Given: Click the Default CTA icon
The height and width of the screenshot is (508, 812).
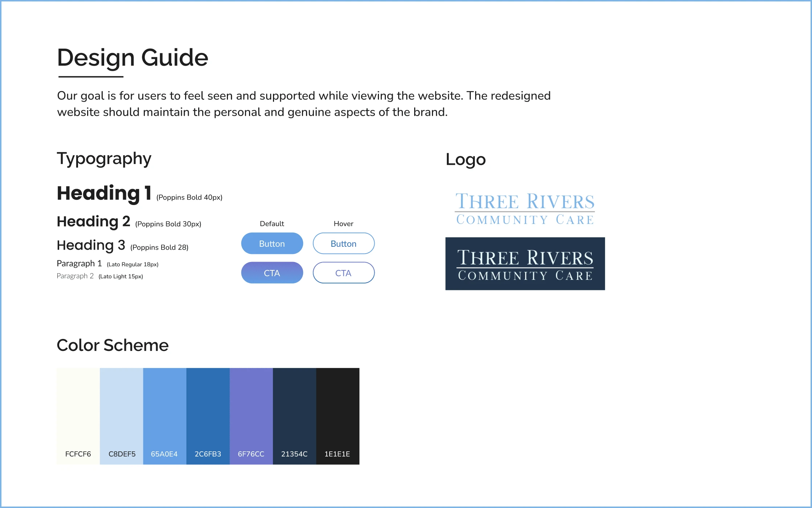Looking at the screenshot, I should (272, 272).
